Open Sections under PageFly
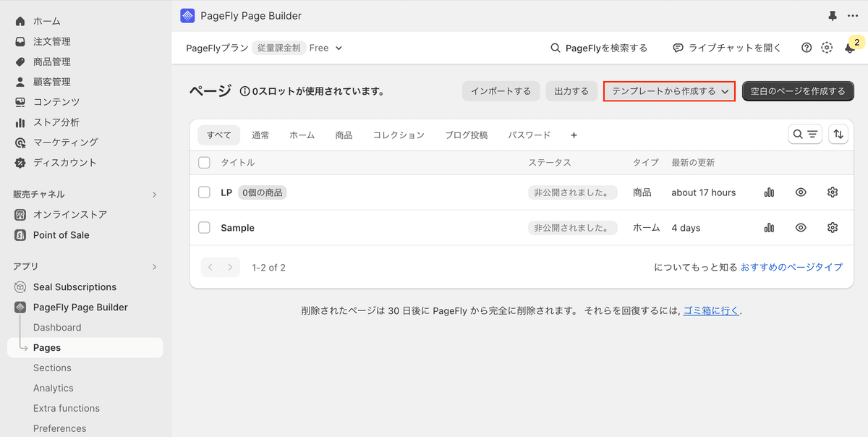 pos(52,368)
